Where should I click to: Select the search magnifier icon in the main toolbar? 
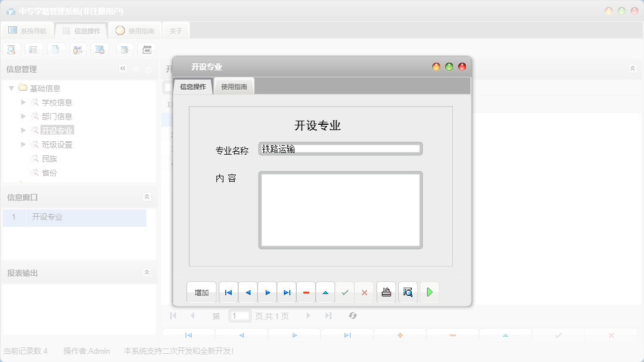11,49
